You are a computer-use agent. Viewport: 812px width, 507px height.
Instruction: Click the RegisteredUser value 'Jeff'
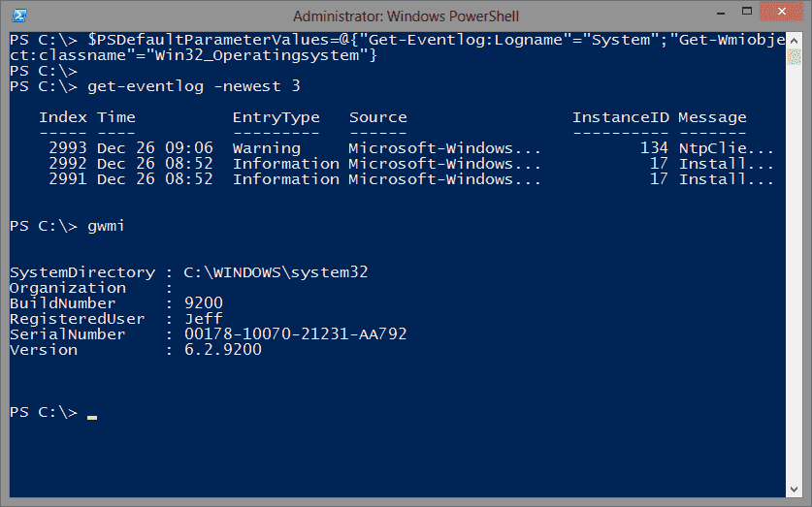203,319
